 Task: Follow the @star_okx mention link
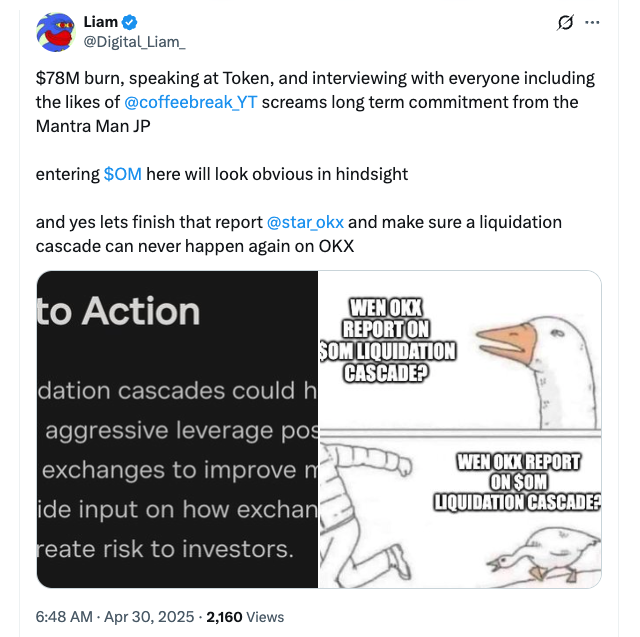(x=305, y=222)
